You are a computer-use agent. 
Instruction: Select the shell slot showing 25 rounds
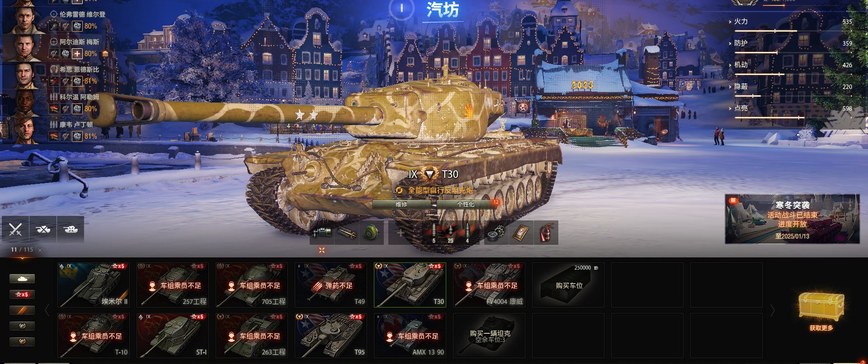[x=450, y=233]
